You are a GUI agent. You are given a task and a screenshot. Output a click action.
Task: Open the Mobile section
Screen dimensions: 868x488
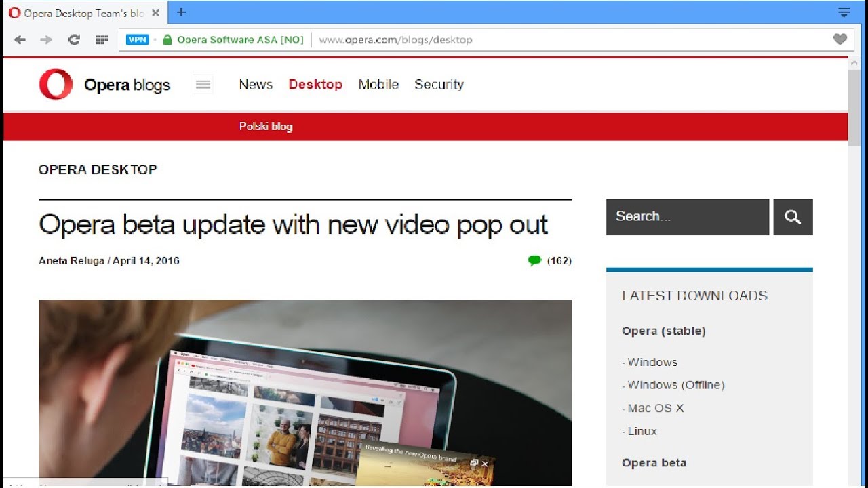[x=378, y=85]
